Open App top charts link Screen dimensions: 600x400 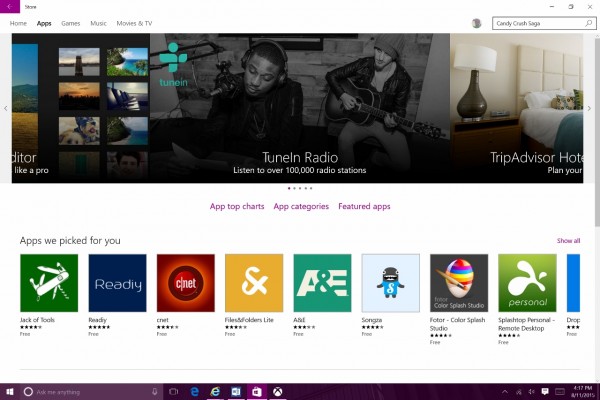237,206
